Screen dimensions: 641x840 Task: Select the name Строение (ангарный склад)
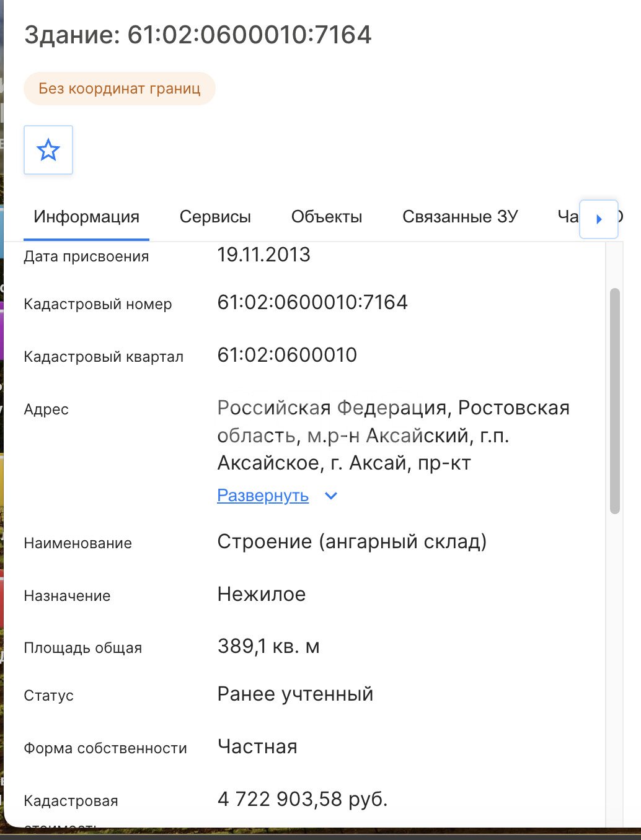tap(352, 542)
